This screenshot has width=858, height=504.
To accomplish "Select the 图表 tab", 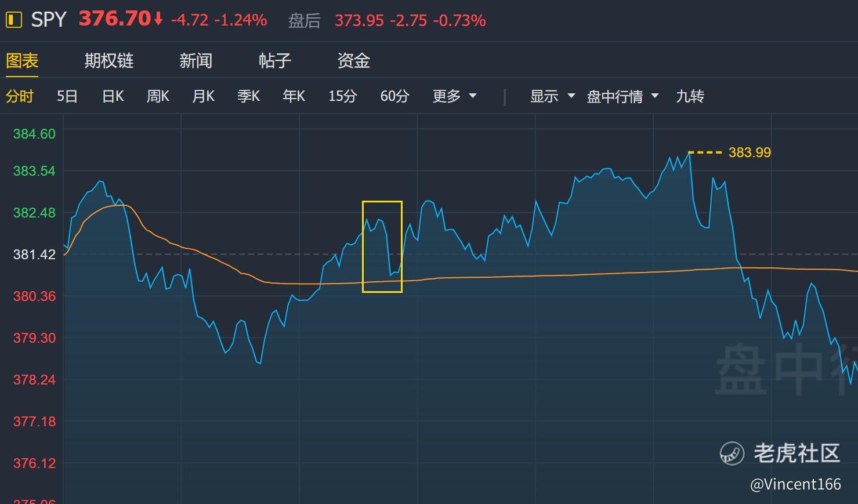I will [x=22, y=60].
